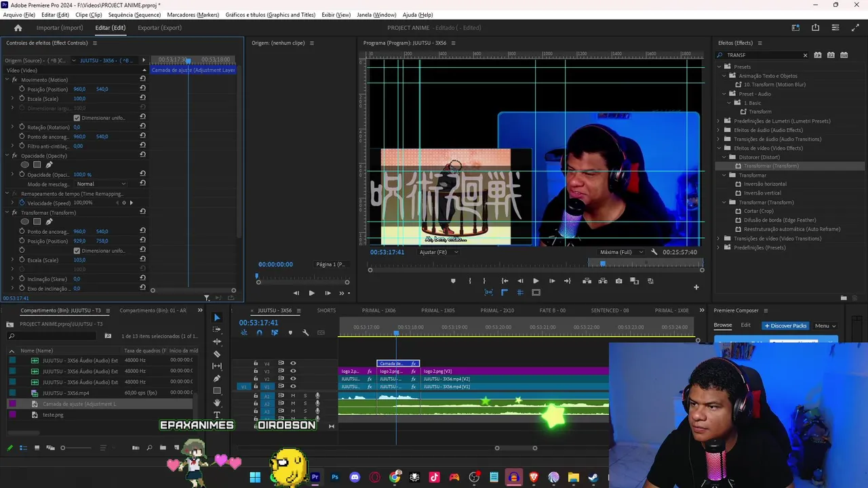Open timeline display settings wrench
The image size is (868, 488).
coord(305,333)
